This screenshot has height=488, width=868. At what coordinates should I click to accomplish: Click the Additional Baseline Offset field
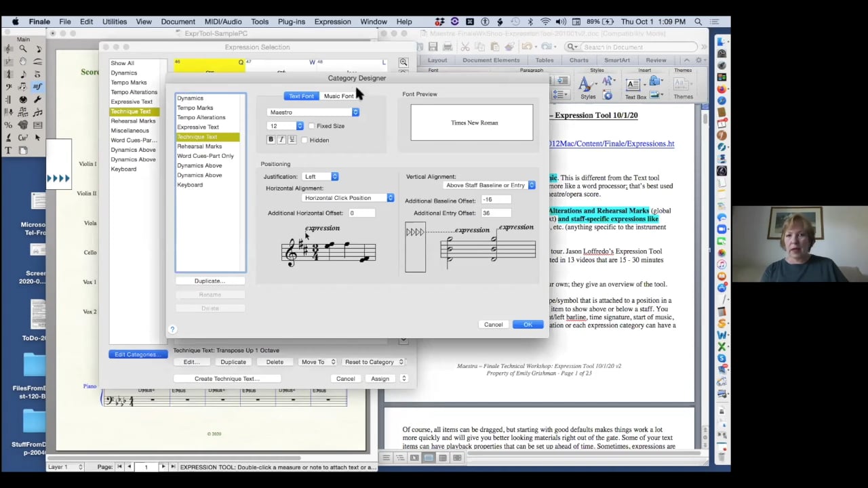point(496,200)
